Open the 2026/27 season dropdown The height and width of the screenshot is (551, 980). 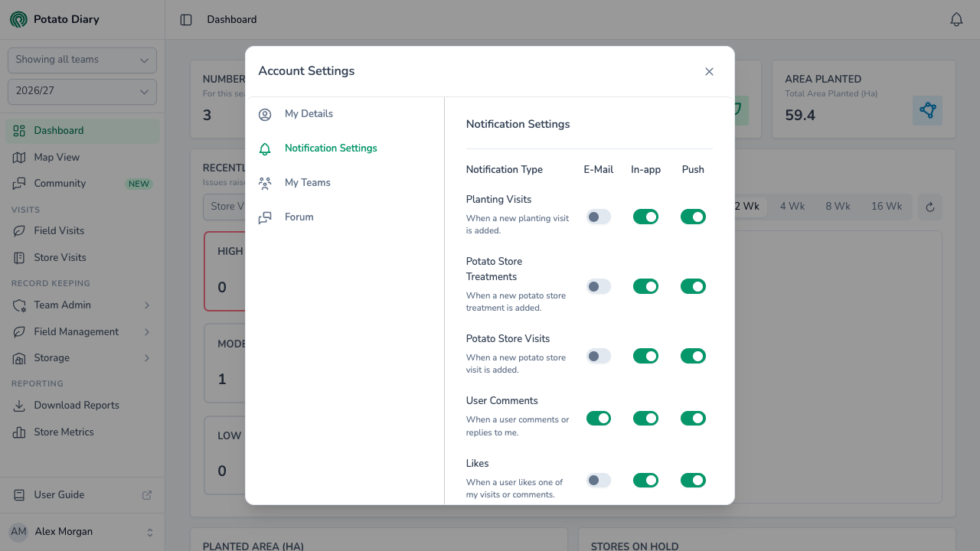[x=82, y=91]
